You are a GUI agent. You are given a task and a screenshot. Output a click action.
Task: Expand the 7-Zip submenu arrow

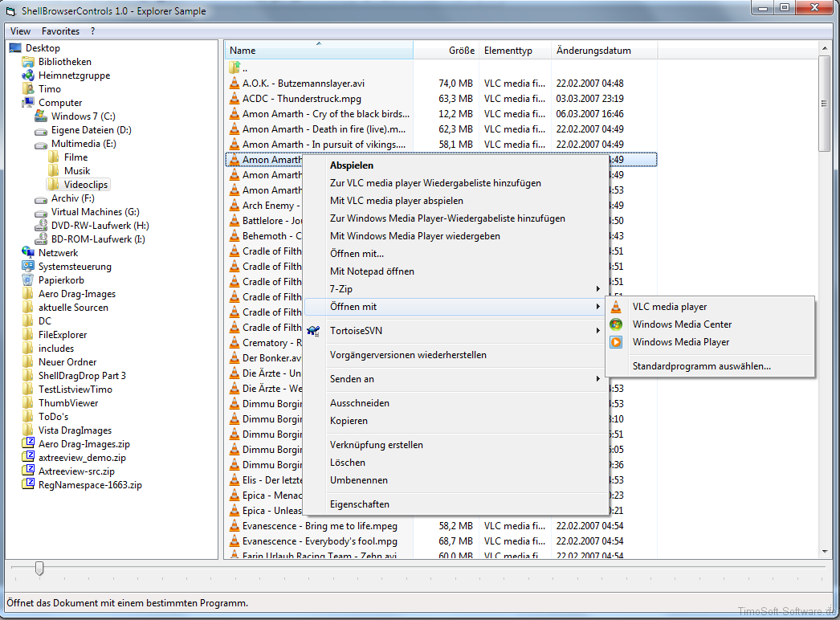pyautogui.click(x=597, y=289)
